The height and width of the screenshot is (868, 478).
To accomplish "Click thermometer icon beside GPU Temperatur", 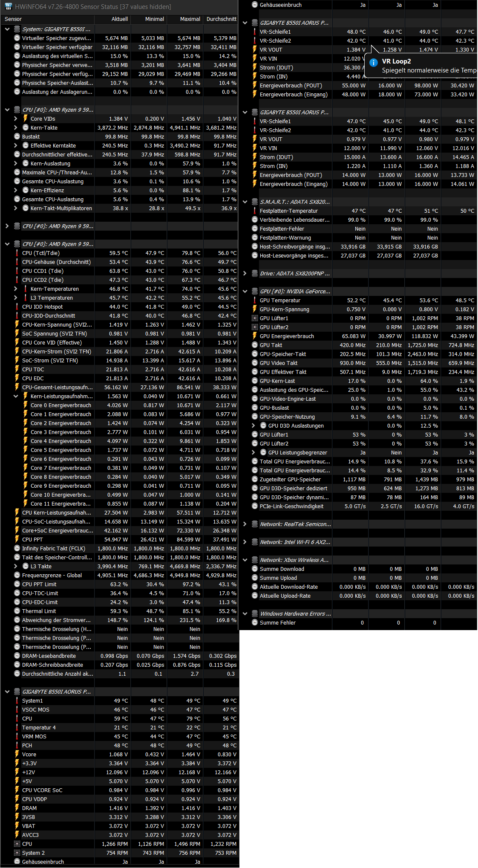I will (255, 300).
